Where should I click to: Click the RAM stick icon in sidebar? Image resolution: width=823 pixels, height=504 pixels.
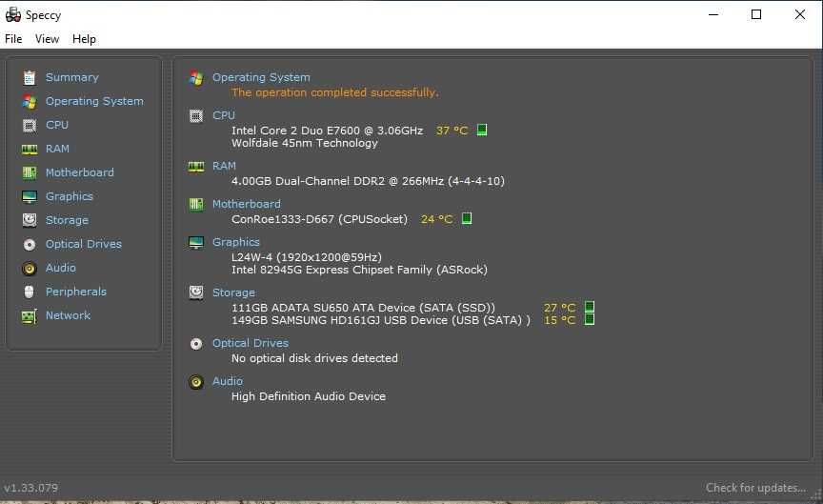coord(30,150)
